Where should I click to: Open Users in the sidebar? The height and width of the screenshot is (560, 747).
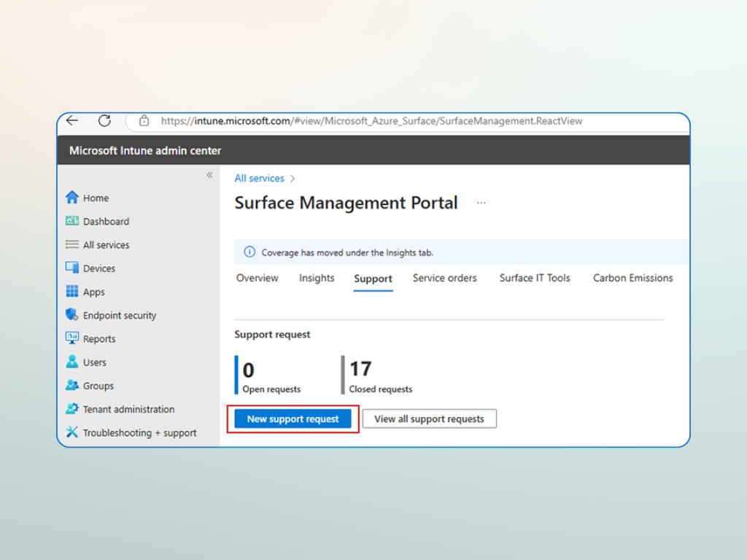coord(94,362)
